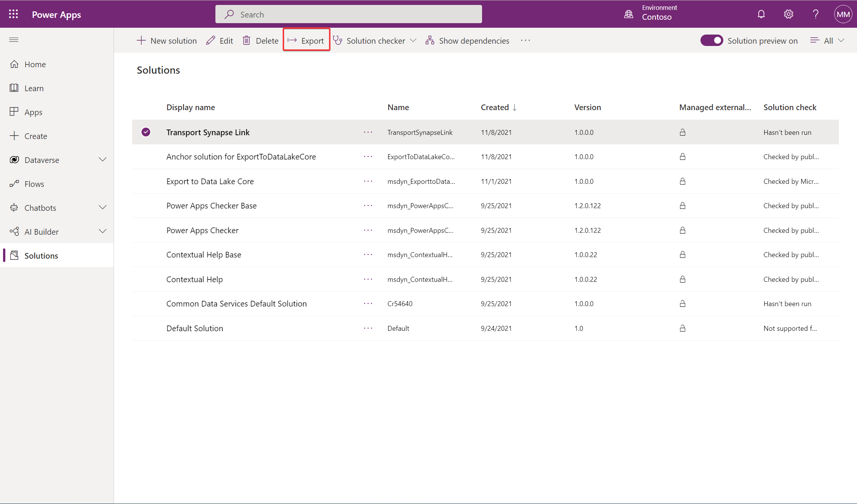The width and height of the screenshot is (857, 504).
Task: Click the New solution icon
Action: 140,41
